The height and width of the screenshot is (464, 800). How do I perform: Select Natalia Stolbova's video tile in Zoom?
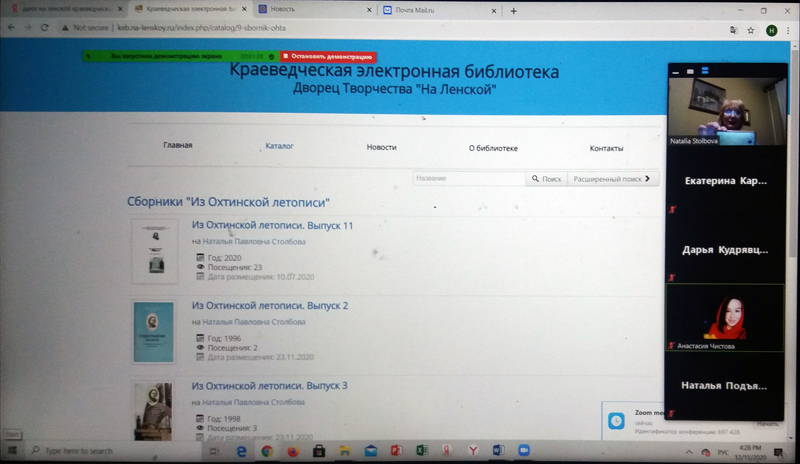point(727,111)
